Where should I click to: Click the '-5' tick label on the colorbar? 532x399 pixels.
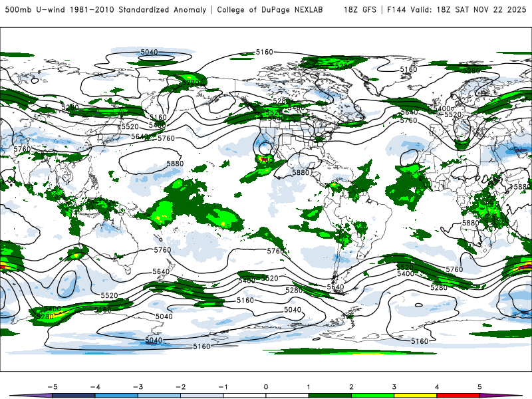pyautogui.click(x=53, y=387)
